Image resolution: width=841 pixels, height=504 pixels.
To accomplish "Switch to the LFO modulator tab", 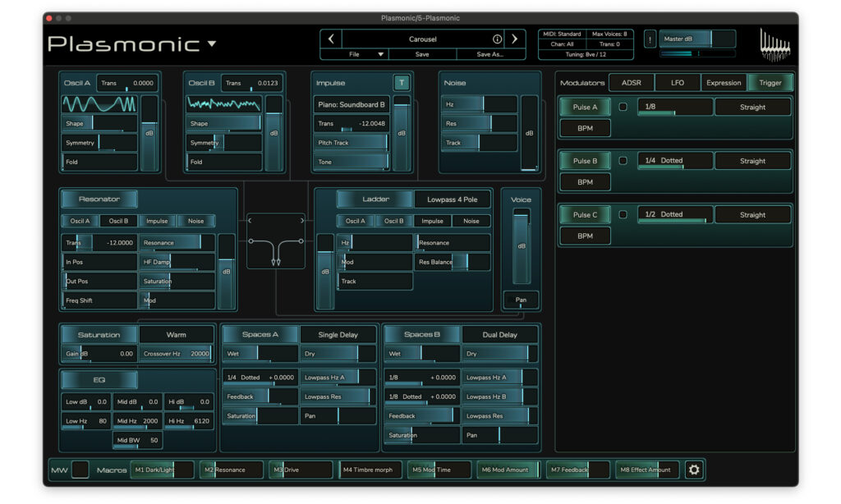I will pyautogui.click(x=678, y=82).
